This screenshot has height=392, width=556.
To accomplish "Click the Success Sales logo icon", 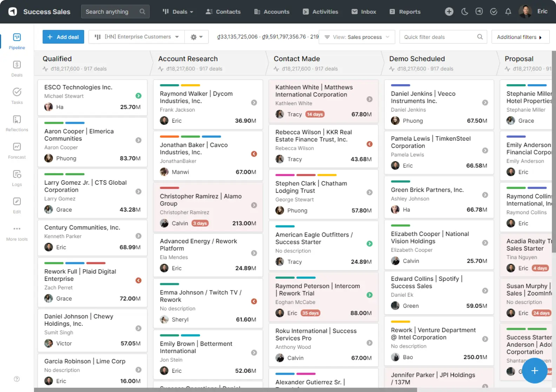I will click(13, 12).
